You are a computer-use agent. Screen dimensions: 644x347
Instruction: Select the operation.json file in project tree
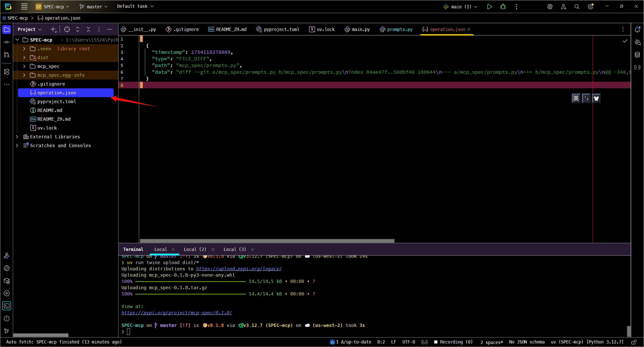click(x=57, y=93)
